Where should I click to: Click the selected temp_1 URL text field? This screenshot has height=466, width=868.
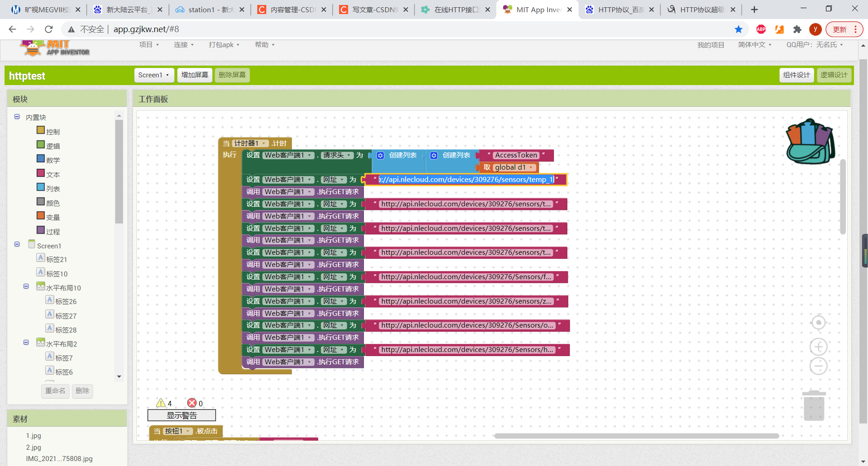point(466,180)
